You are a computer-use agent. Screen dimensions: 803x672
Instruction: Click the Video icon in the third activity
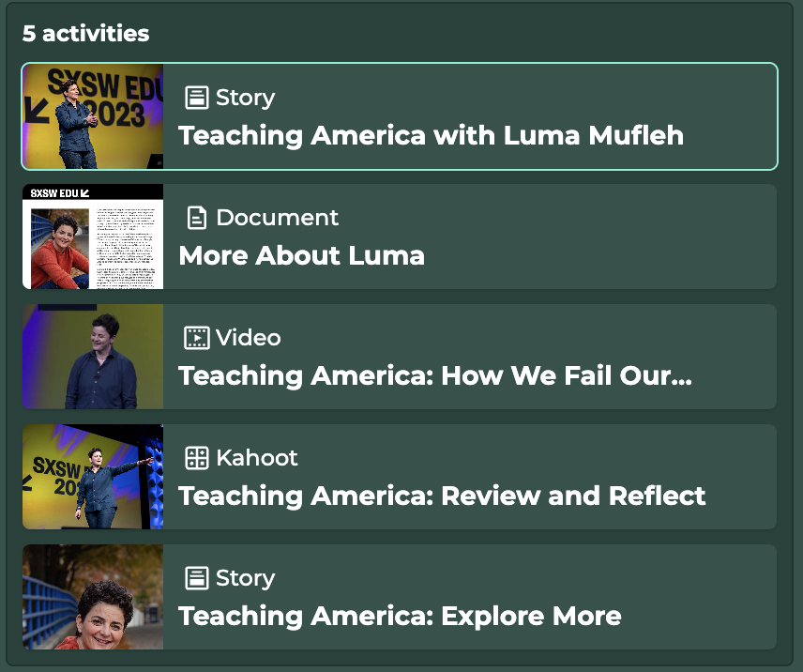coord(196,338)
